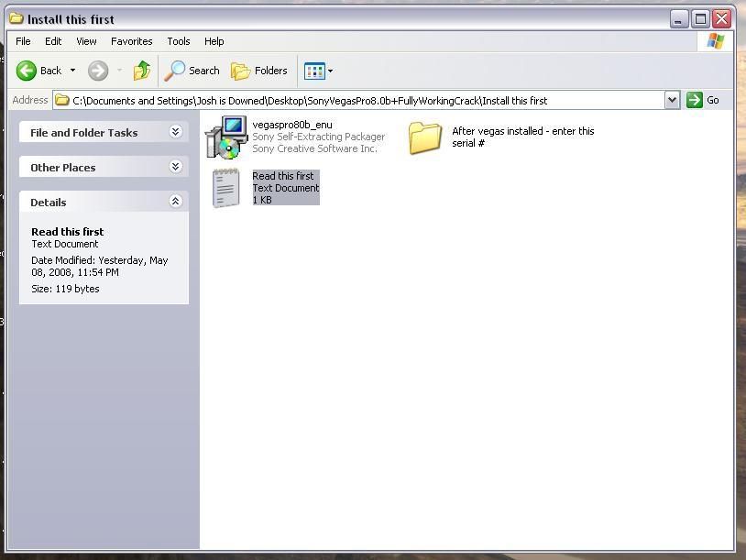The width and height of the screenshot is (746, 560).
Task: Open the Help menu
Action: click(214, 41)
